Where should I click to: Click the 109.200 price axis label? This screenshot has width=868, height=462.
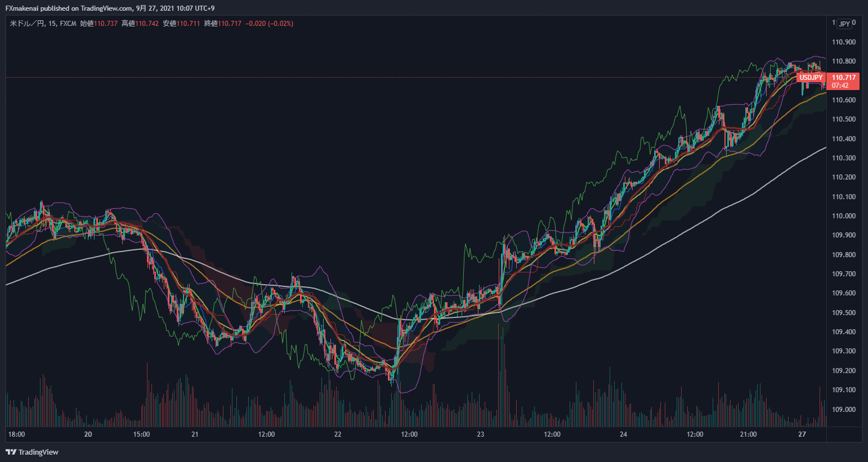pos(844,371)
